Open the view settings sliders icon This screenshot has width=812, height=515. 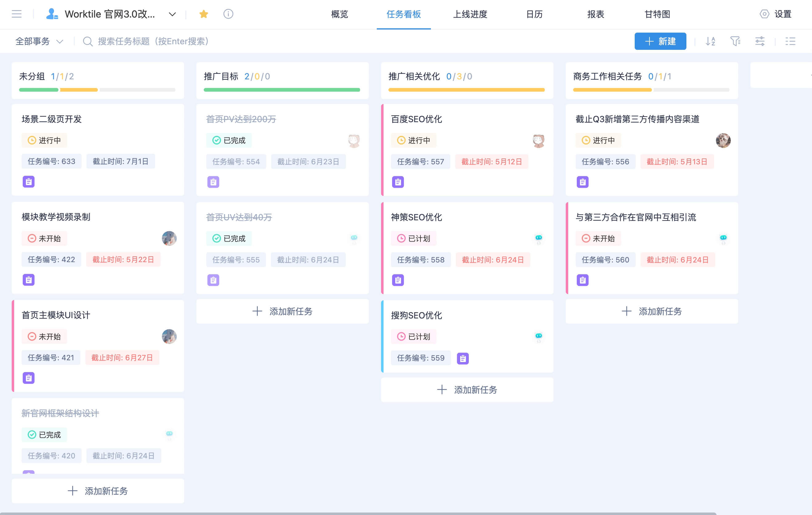[760, 41]
